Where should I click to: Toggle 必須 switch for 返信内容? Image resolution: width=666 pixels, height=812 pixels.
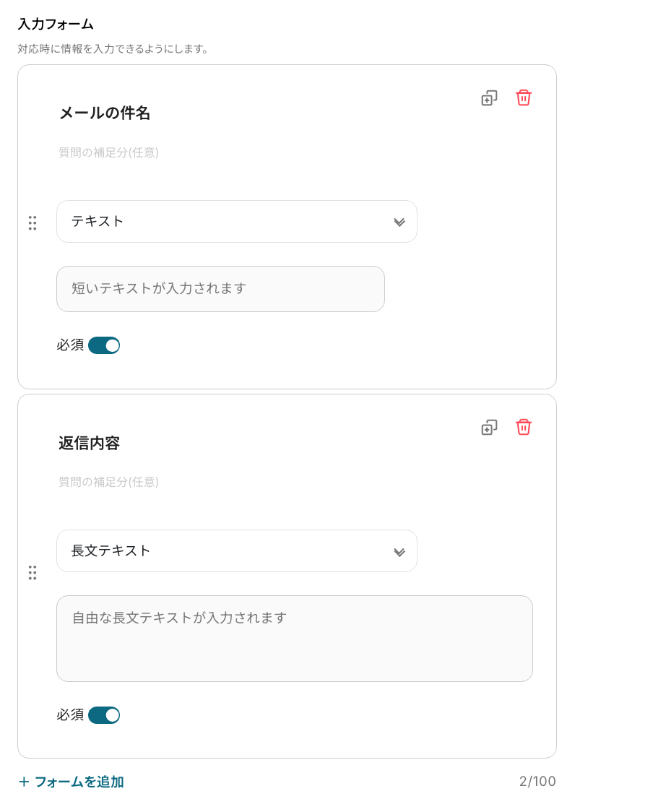[104, 715]
